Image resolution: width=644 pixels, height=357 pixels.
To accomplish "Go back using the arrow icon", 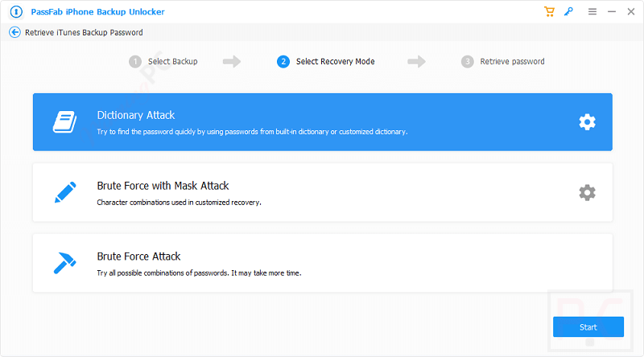I will [14, 32].
